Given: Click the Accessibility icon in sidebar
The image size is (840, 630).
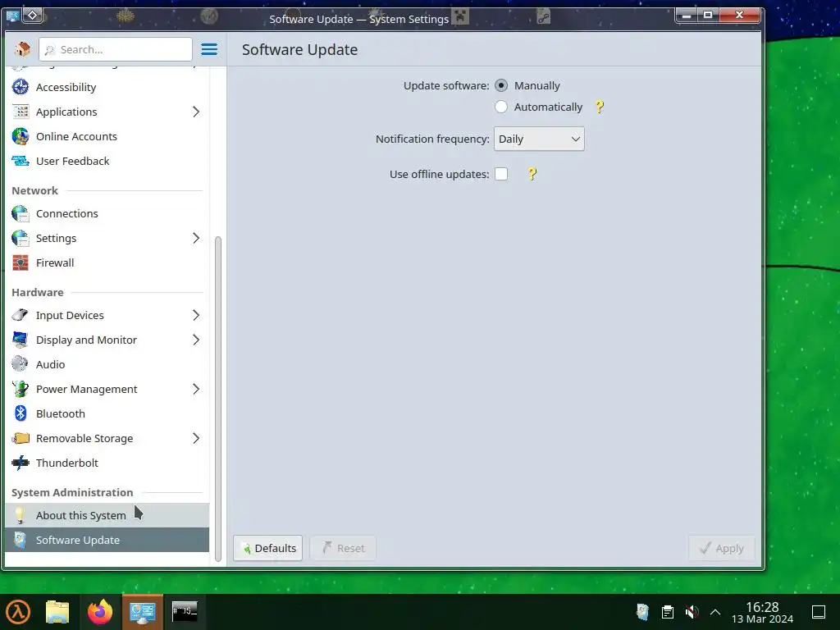Looking at the screenshot, I should (x=21, y=87).
